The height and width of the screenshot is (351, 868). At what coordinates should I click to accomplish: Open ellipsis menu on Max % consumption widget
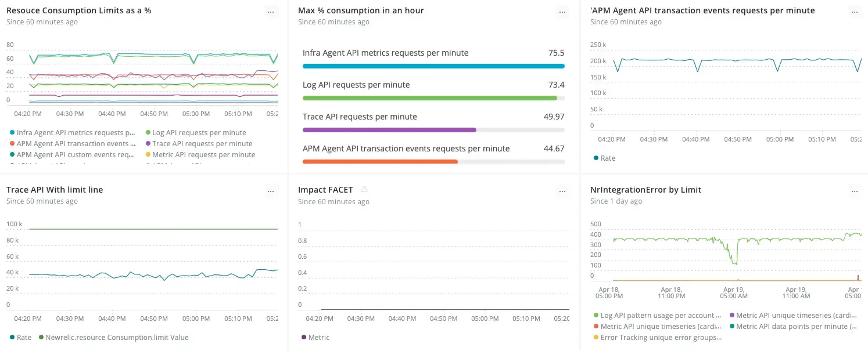[562, 12]
